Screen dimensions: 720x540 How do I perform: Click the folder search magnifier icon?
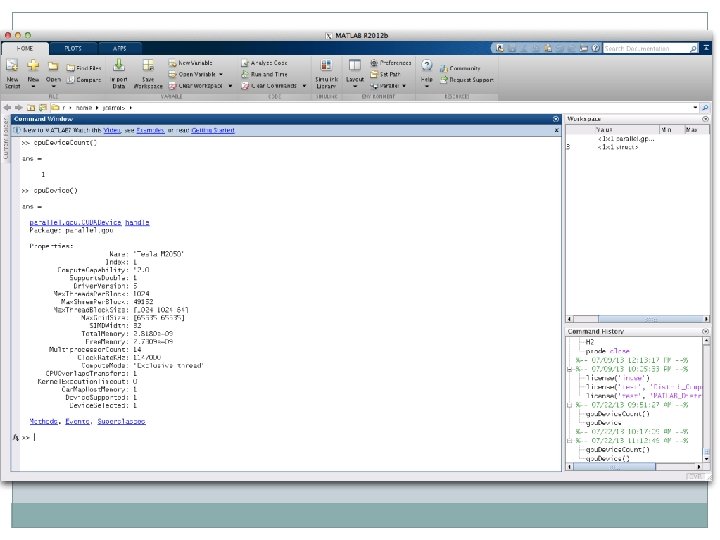point(705,107)
